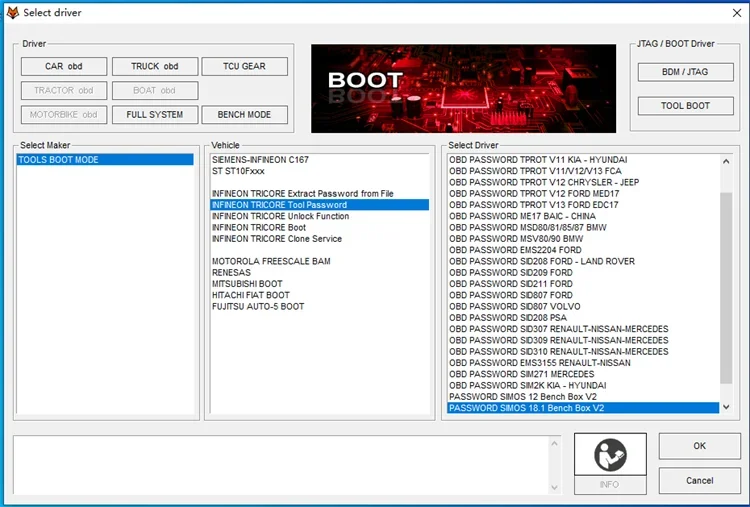Click the Select Driver scrollbar thumb
Viewport: 750px width, 507px height.
coord(726,288)
